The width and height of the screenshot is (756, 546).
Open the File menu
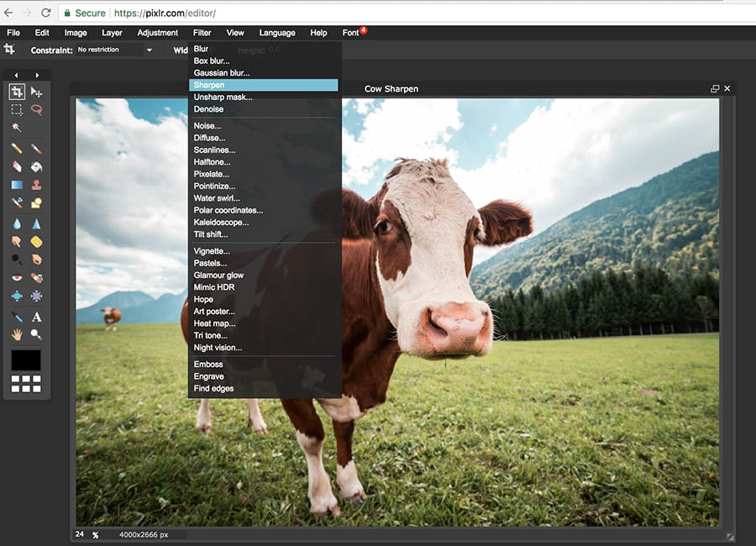click(x=13, y=33)
